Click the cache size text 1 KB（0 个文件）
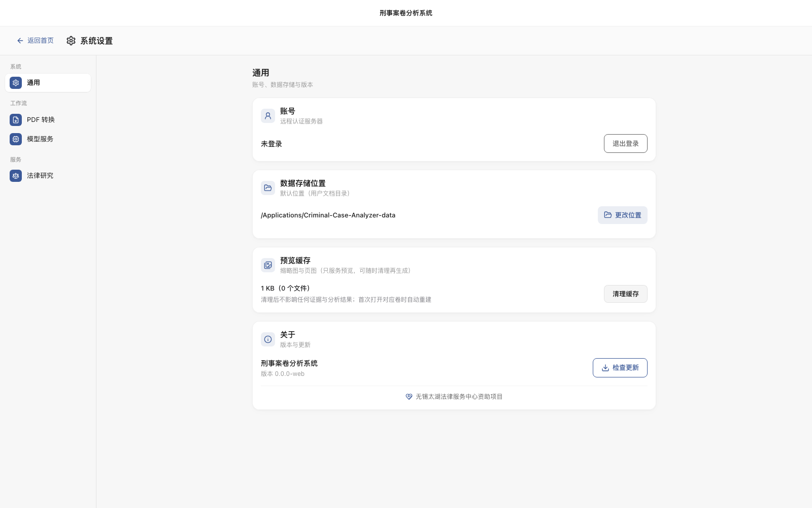 [x=285, y=289]
